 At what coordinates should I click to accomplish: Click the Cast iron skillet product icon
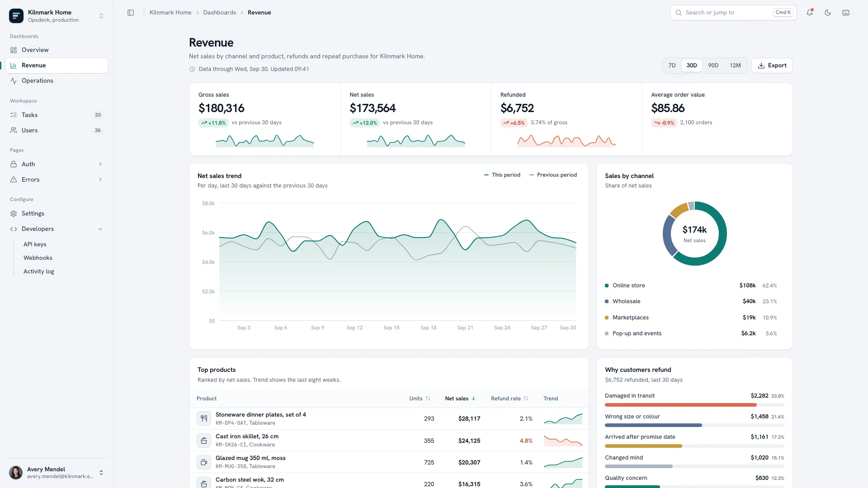click(x=204, y=441)
